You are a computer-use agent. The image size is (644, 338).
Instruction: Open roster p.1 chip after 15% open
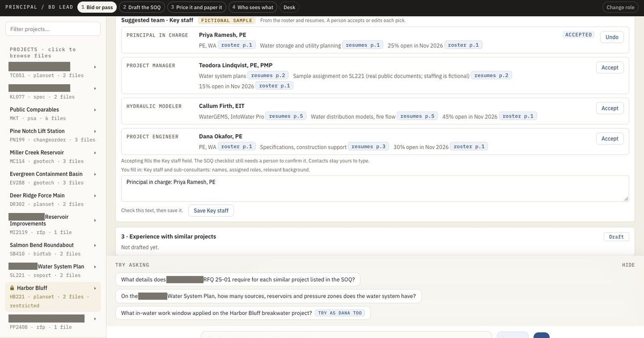[274, 86]
